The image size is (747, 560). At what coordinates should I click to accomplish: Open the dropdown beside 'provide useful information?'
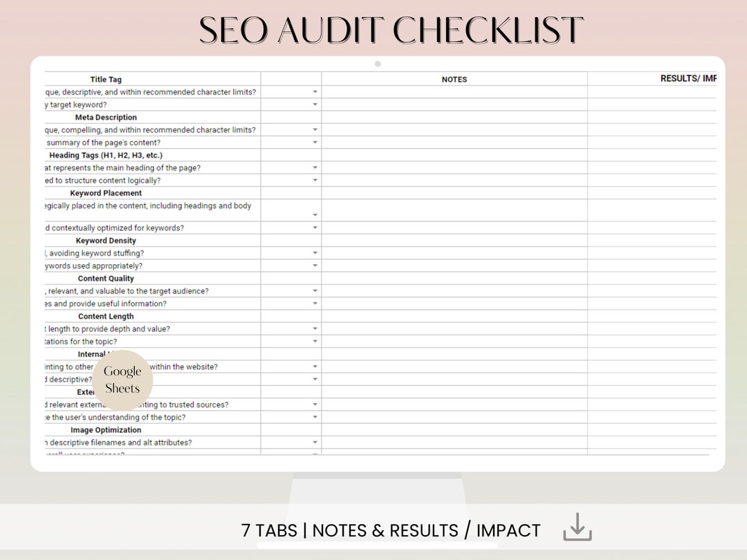(x=315, y=303)
